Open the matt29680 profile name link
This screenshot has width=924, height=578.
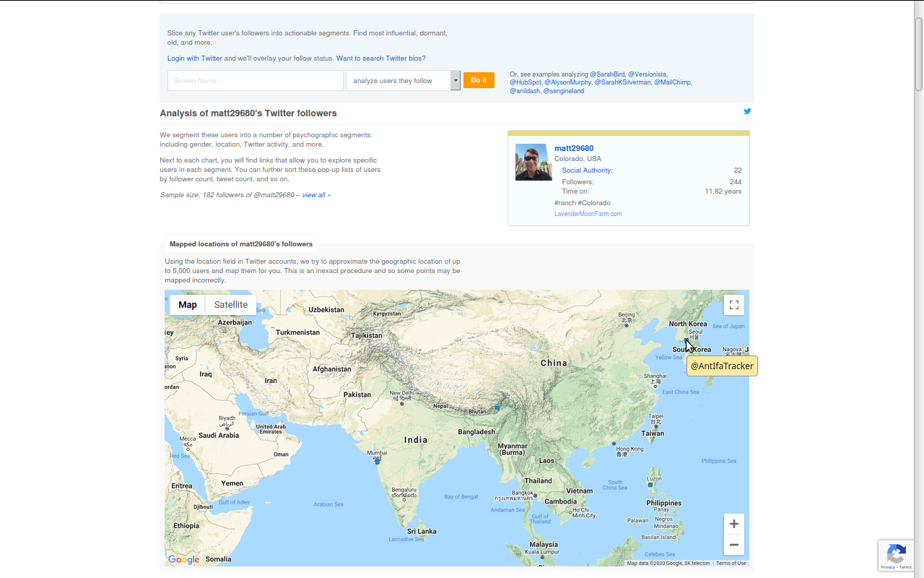point(574,148)
